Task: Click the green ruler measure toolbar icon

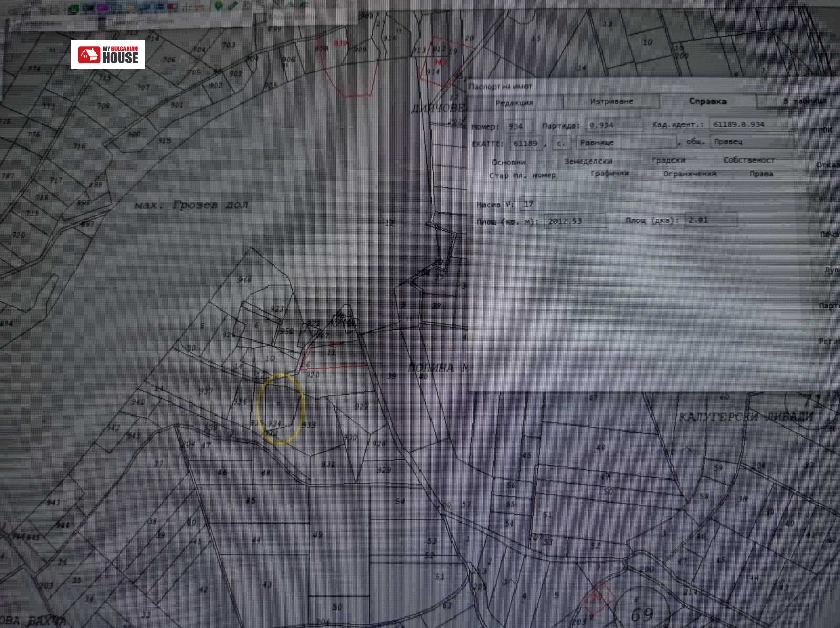Action: pyautogui.click(x=233, y=6)
